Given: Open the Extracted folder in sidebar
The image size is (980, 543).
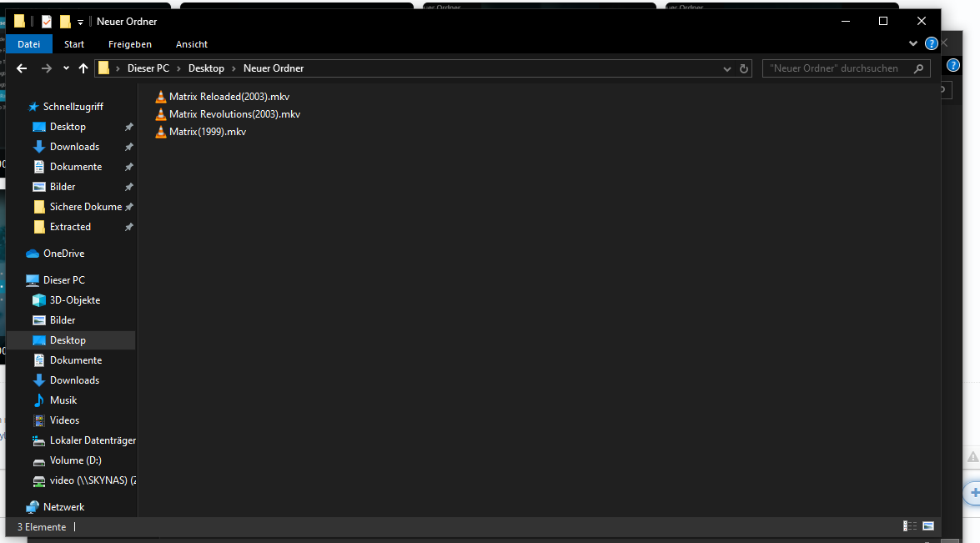Looking at the screenshot, I should [70, 227].
